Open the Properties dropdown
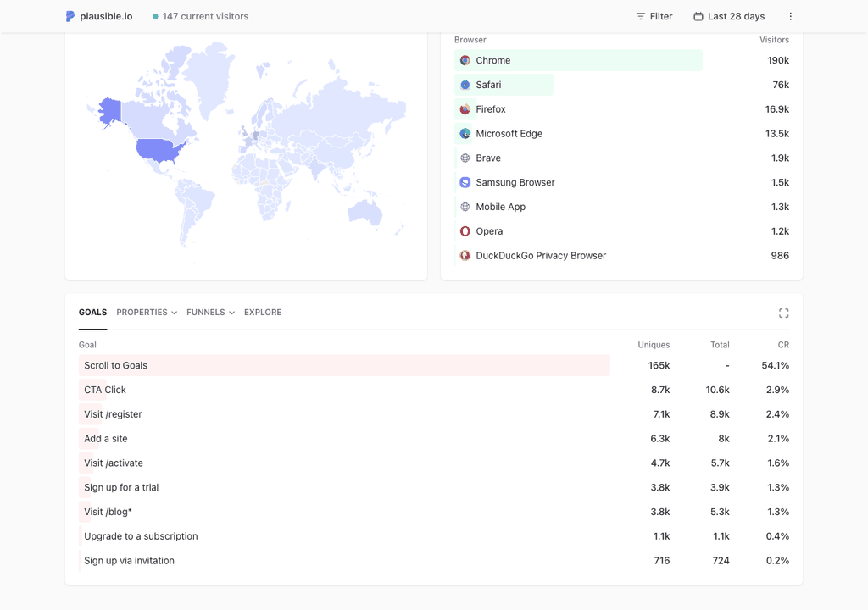This screenshot has width=868, height=610. [147, 312]
